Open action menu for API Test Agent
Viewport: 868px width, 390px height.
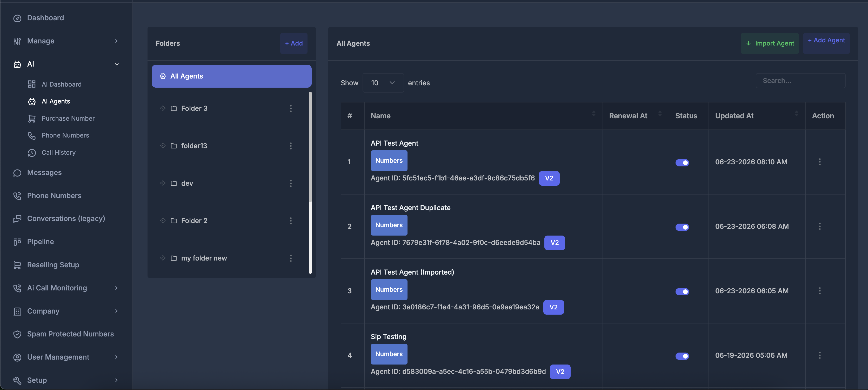point(819,162)
